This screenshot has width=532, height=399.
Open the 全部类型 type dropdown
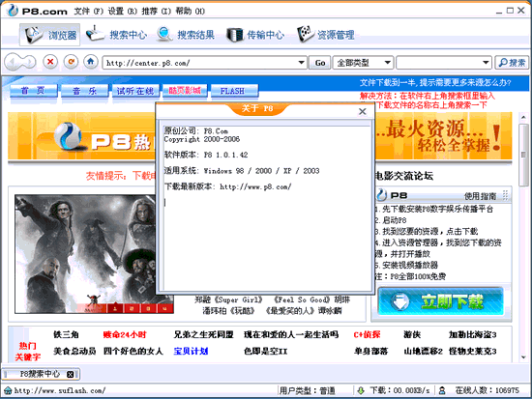[363, 63]
